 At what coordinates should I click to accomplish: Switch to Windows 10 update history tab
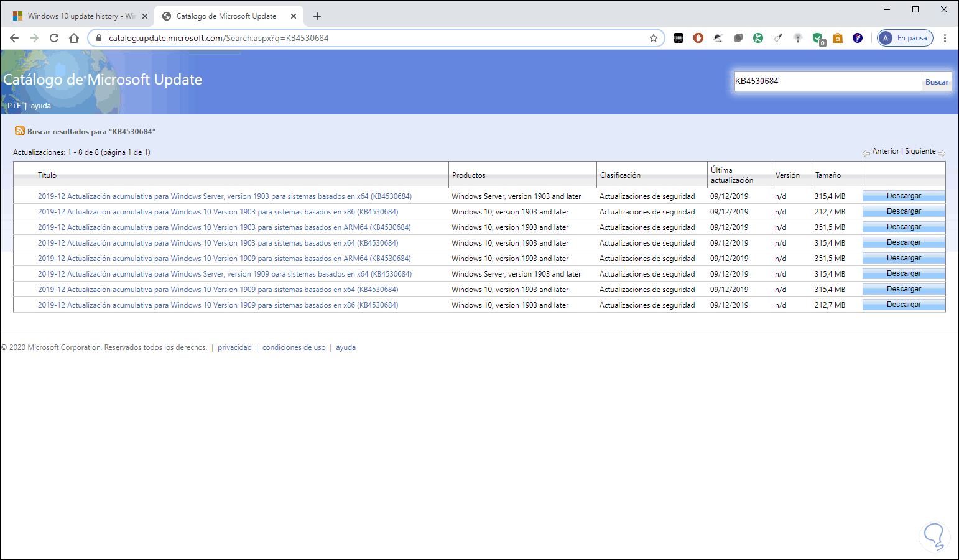80,16
